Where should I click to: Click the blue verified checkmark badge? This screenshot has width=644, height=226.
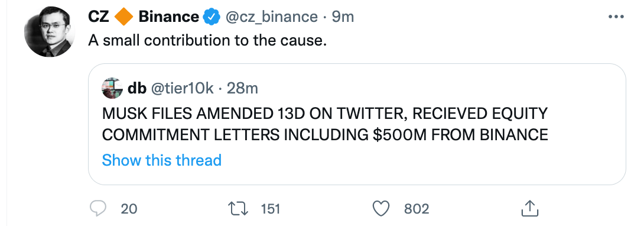coord(211,17)
